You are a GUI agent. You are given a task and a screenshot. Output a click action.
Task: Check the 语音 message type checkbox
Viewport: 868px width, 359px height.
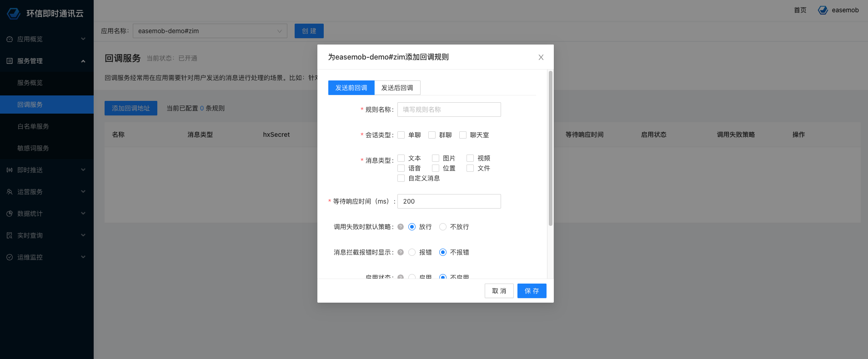click(x=401, y=168)
